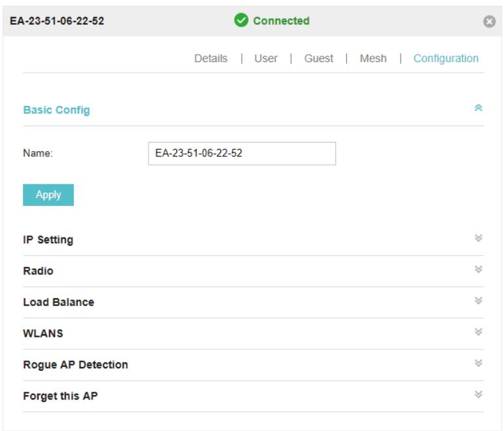The width and height of the screenshot is (504, 431).
Task: Collapse the Basic Config section chevron
Action: tap(479, 108)
